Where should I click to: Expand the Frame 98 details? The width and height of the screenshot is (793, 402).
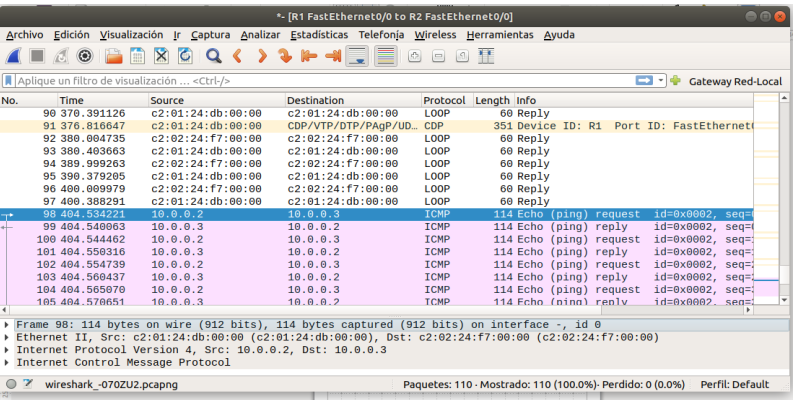click(7, 325)
